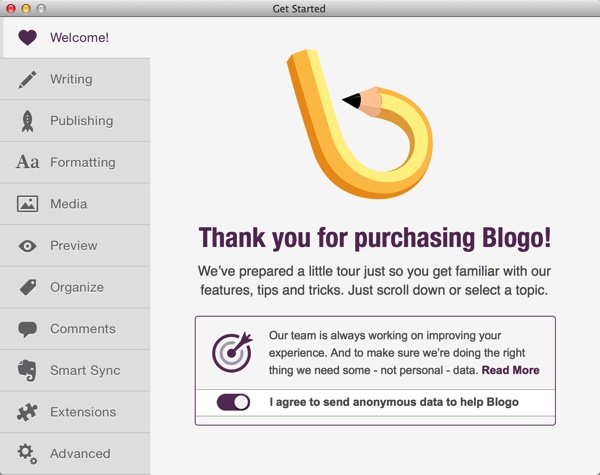600x475 pixels.
Task: Open the Media topic label
Action: tap(69, 204)
